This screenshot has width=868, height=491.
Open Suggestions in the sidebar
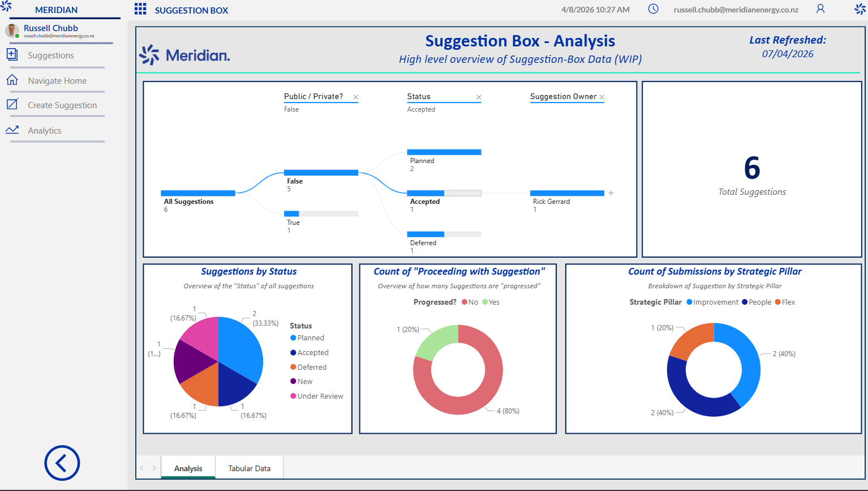pyautogui.click(x=51, y=55)
